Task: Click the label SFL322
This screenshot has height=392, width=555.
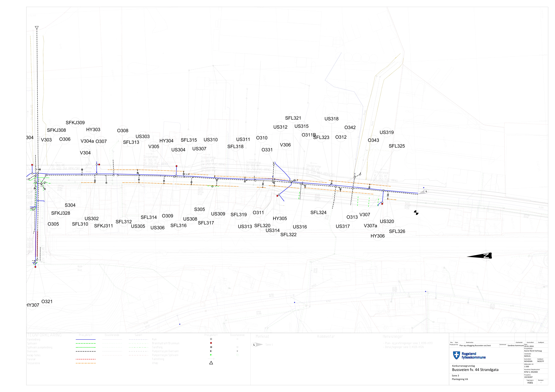Action: tap(288, 235)
